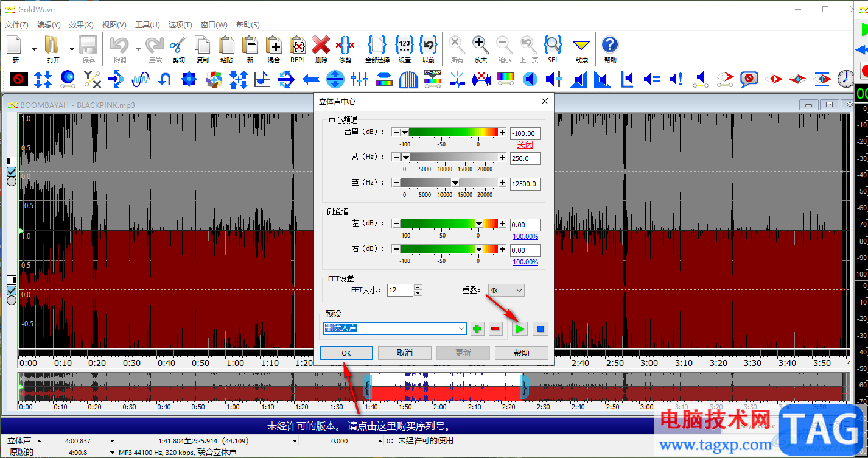Click the red minus remove preset button

pyautogui.click(x=496, y=329)
